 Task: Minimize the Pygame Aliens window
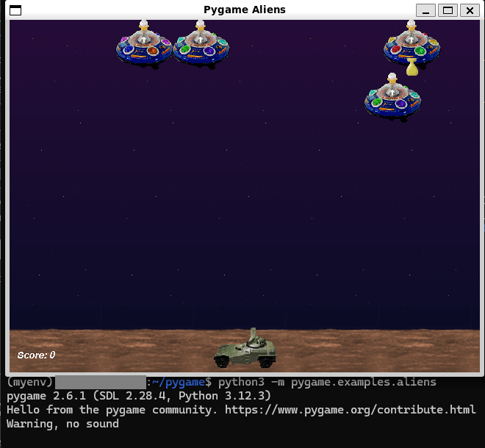pos(425,10)
